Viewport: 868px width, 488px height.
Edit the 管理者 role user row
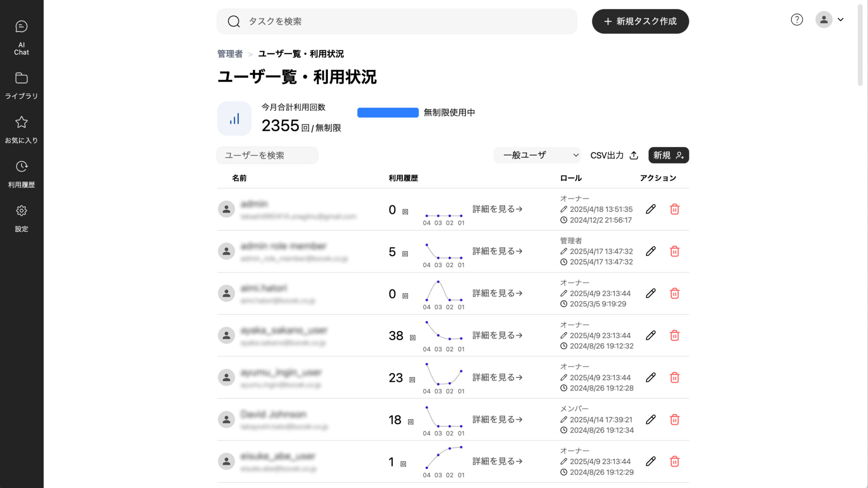(x=651, y=251)
